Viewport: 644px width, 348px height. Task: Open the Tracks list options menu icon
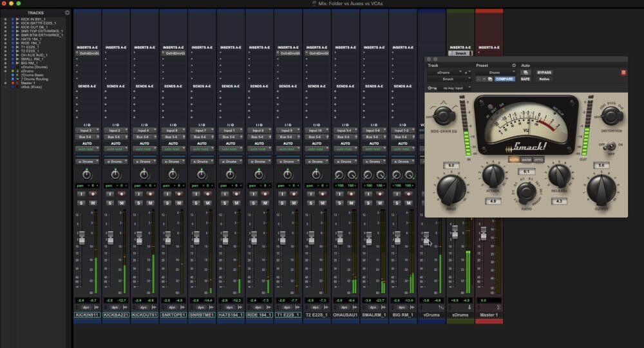67,13
